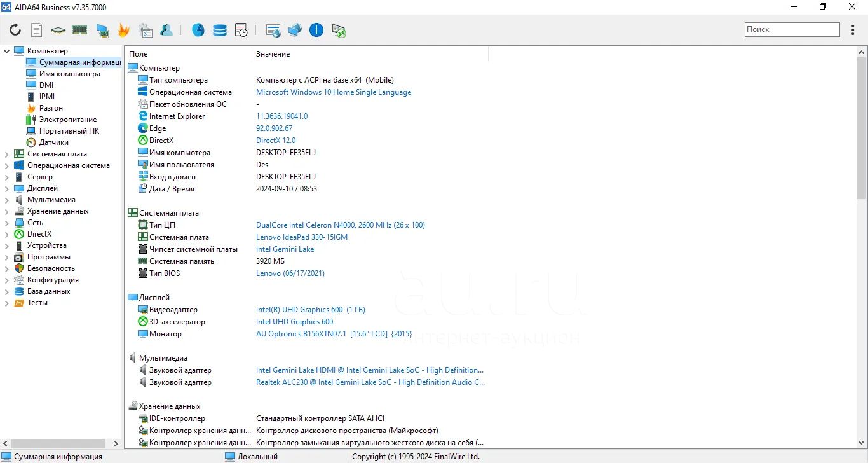The image size is (868, 463).
Task: Open the AU Optronics B156XTN07.1 monitor link
Action: coord(334,334)
